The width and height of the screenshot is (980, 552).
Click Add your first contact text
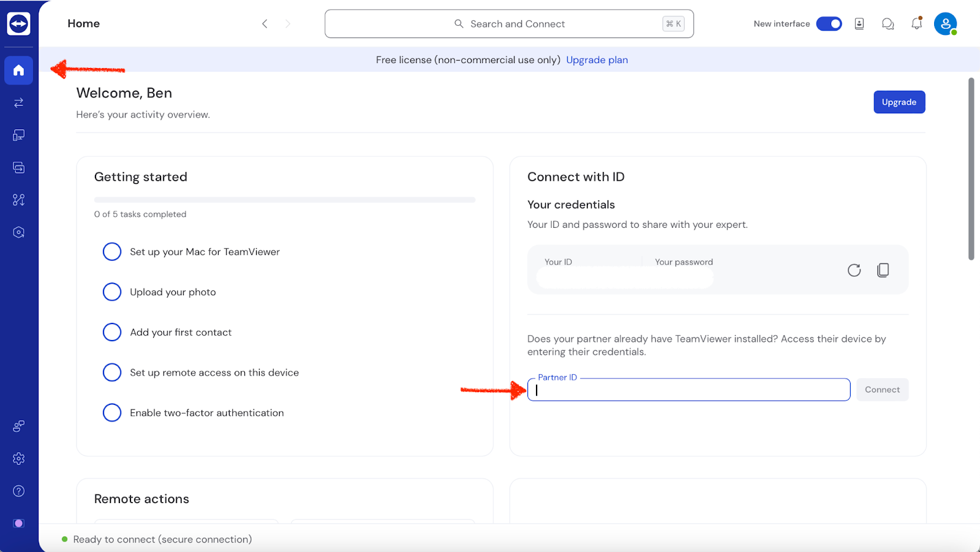(181, 332)
